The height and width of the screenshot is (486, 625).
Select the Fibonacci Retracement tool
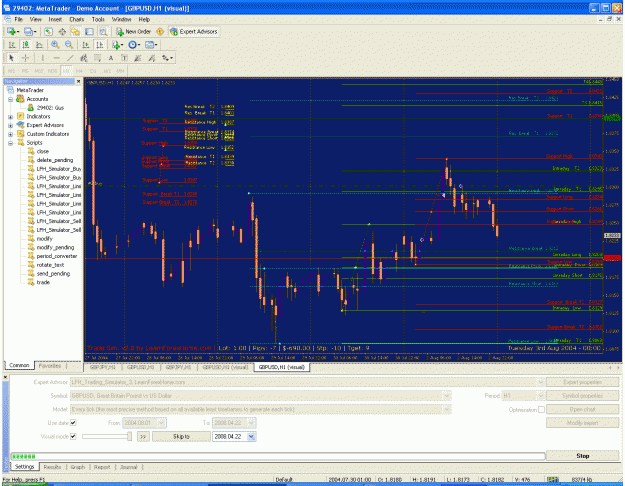(x=97, y=58)
